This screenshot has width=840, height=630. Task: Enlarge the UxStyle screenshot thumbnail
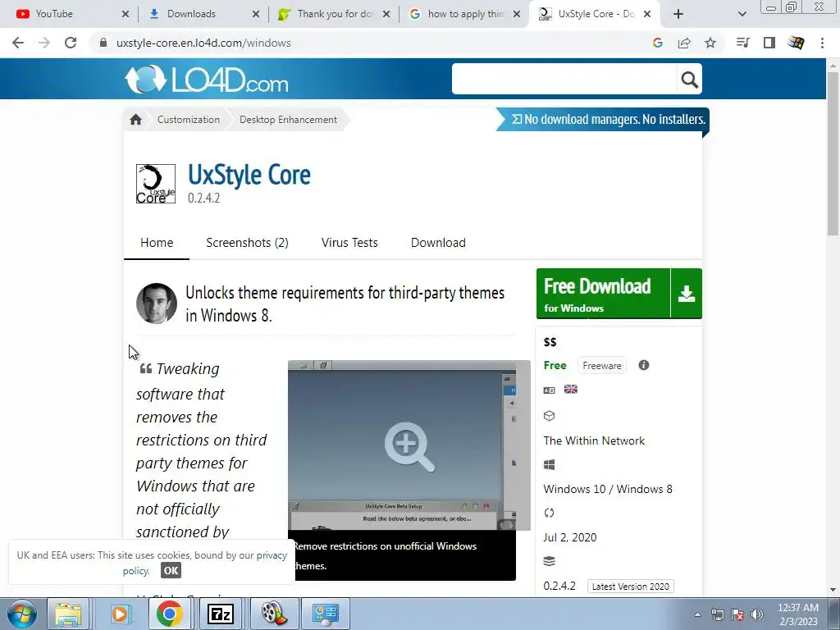(409, 445)
